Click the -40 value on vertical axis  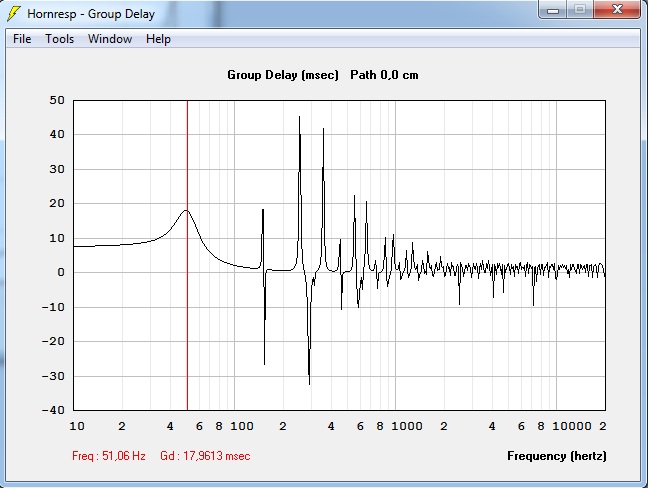tap(53, 410)
